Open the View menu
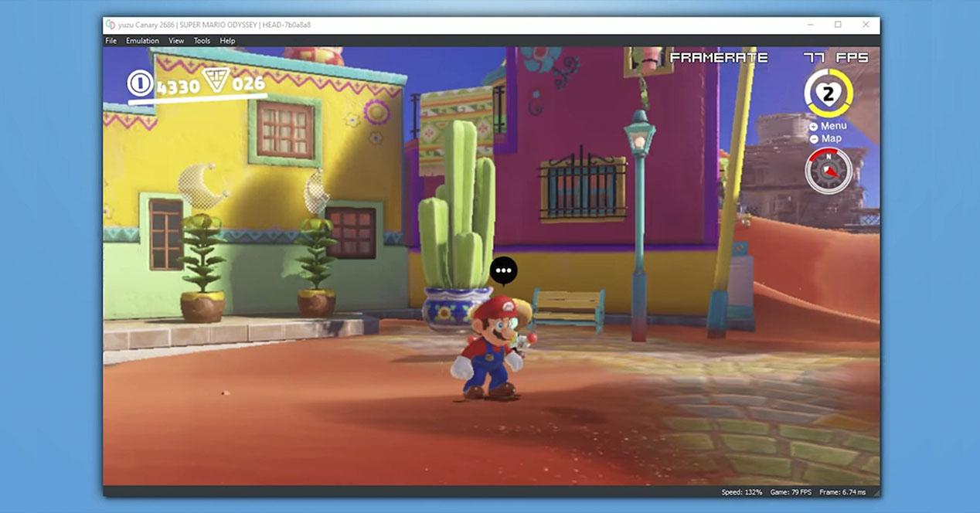 coord(176,41)
